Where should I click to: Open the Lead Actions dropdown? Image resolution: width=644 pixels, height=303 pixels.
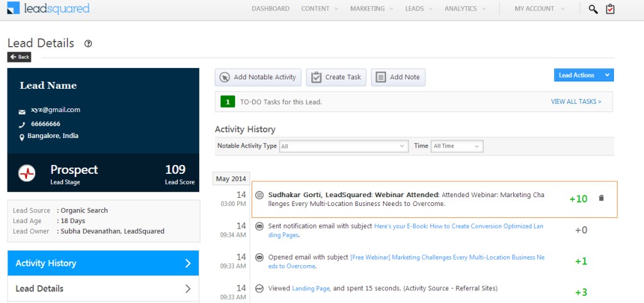584,75
